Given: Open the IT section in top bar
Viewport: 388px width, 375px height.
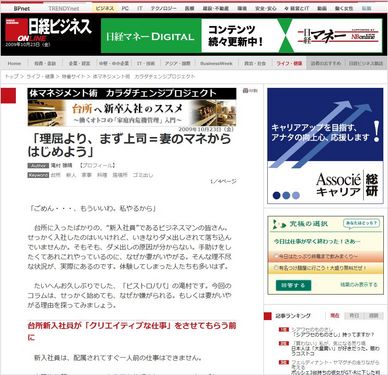Looking at the screenshot, I should click(x=140, y=8).
